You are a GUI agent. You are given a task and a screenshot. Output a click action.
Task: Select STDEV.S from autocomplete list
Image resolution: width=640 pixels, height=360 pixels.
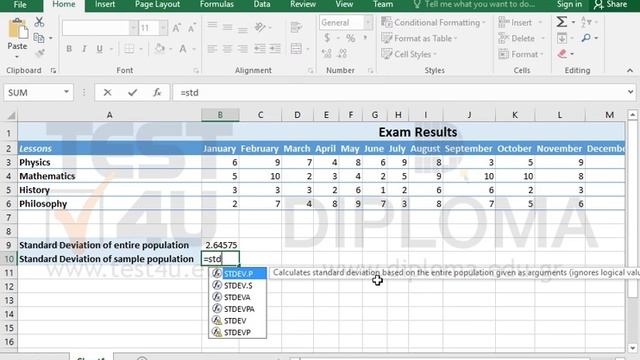click(x=238, y=285)
